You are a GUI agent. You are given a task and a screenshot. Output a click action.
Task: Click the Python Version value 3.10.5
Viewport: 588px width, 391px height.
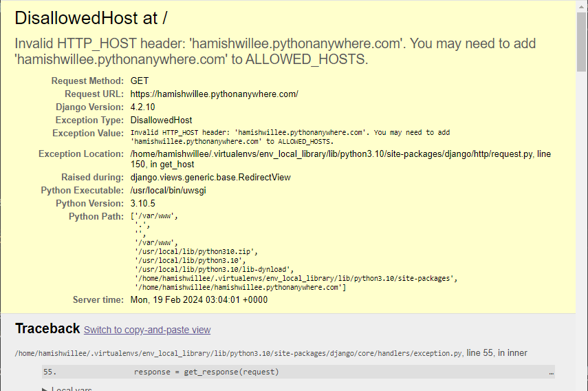coord(143,204)
